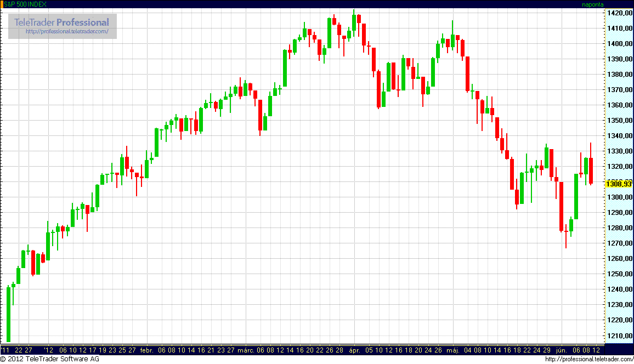Screen dimensions: 634x364
Task: Select the 1330,00 price axis label
Action: click(619, 151)
